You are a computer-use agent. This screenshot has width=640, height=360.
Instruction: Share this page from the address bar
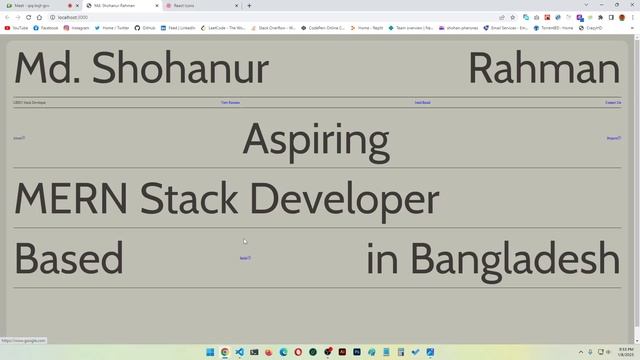[502, 18]
